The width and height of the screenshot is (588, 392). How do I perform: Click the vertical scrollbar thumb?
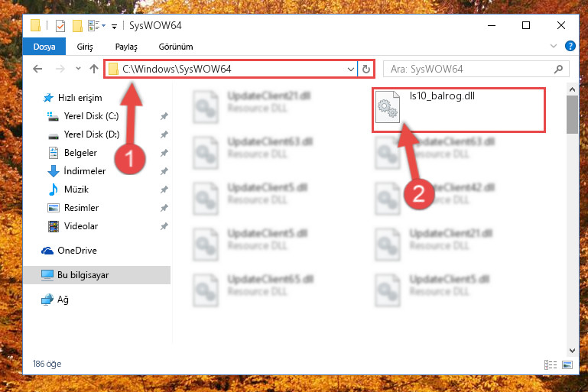click(x=572, y=114)
